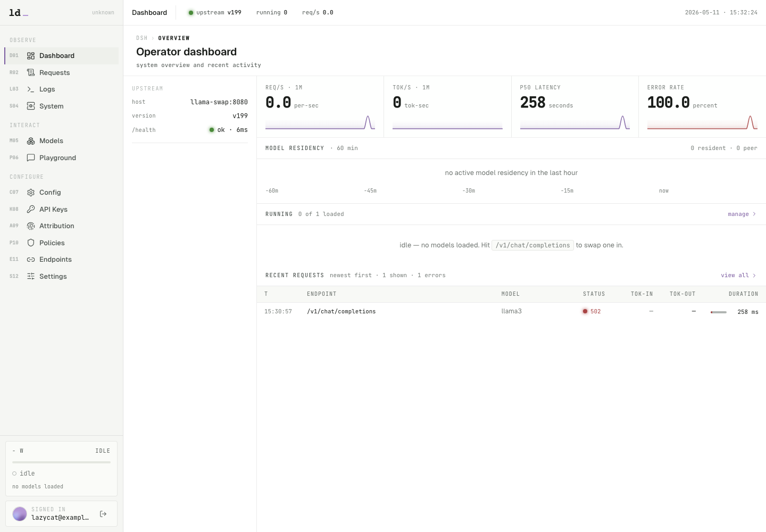Image resolution: width=766 pixels, height=532 pixels.
Task: Click the API Keys key icon
Action: pos(31,209)
